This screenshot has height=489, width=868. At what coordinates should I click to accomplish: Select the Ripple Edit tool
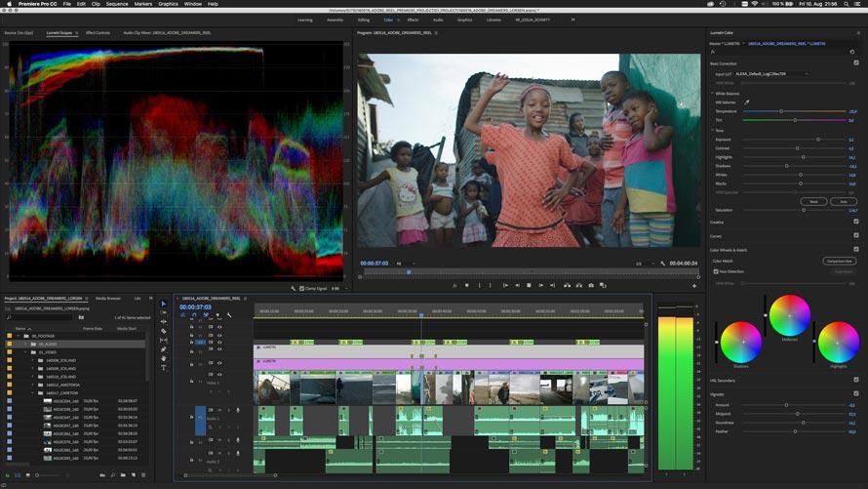pos(163,322)
